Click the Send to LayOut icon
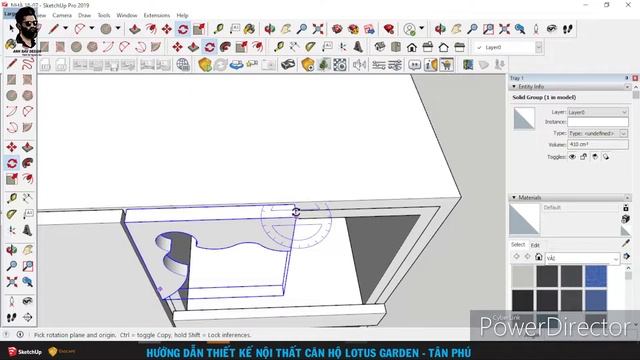This screenshot has width=640, height=360. [x=369, y=29]
